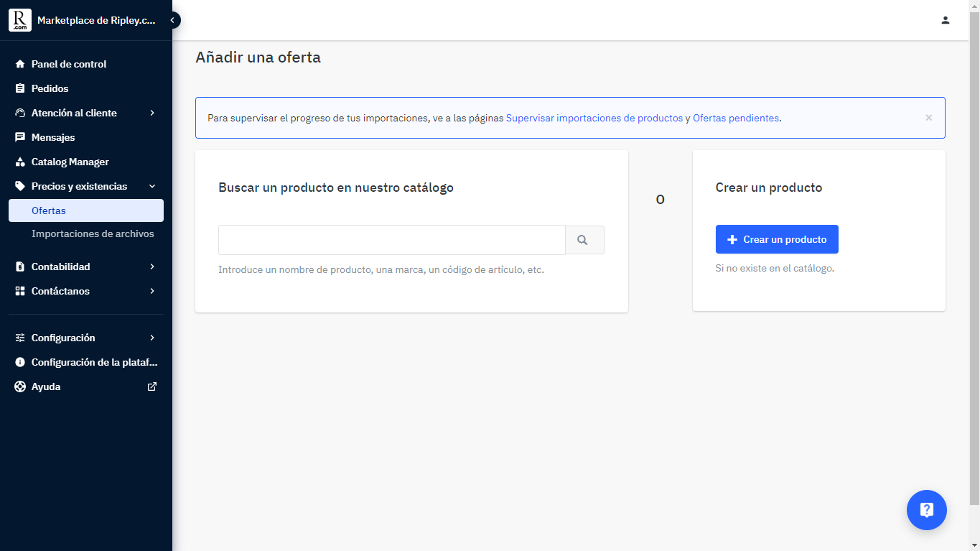The height and width of the screenshot is (551, 980).
Task: Open the floating help question button
Action: click(927, 510)
